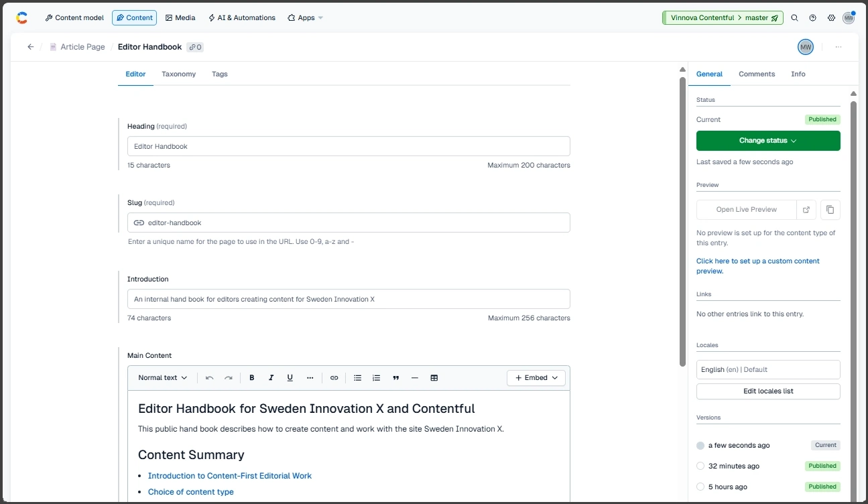
Task: Open the help question mark icon
Action: (813, 18)
